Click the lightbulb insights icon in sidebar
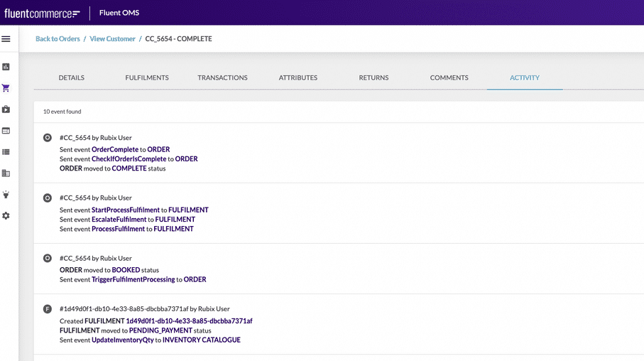Image resolution: width=644 pixels, height=361 pixels. pyautogui.click(x=6, y=194)
